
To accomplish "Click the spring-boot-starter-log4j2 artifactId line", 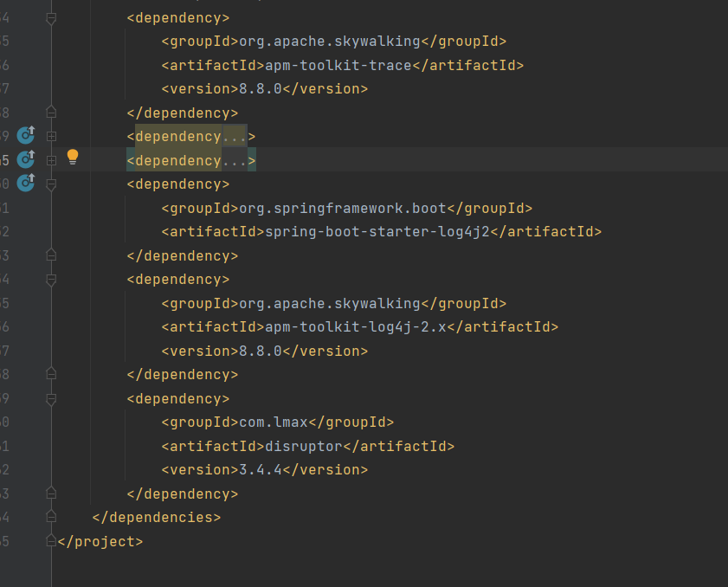I will (381, 231).
